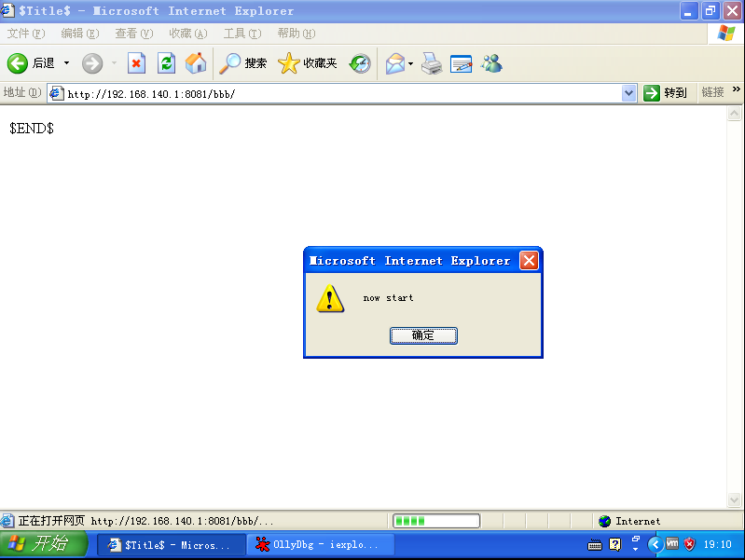Click the Home page icon
The width and height of the screenshot is (745, 560).
click(x=196, y=63)
